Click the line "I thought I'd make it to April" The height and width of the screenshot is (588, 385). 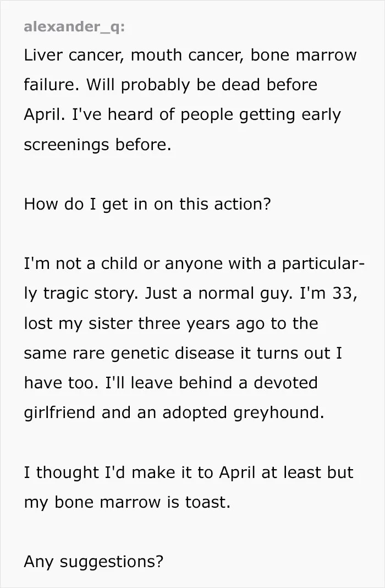pos(189,472)
